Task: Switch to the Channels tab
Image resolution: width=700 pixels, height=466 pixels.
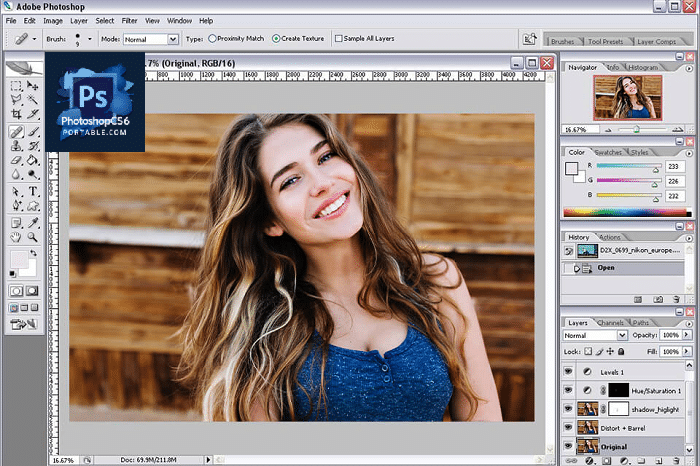Action: tap(610, 323)
